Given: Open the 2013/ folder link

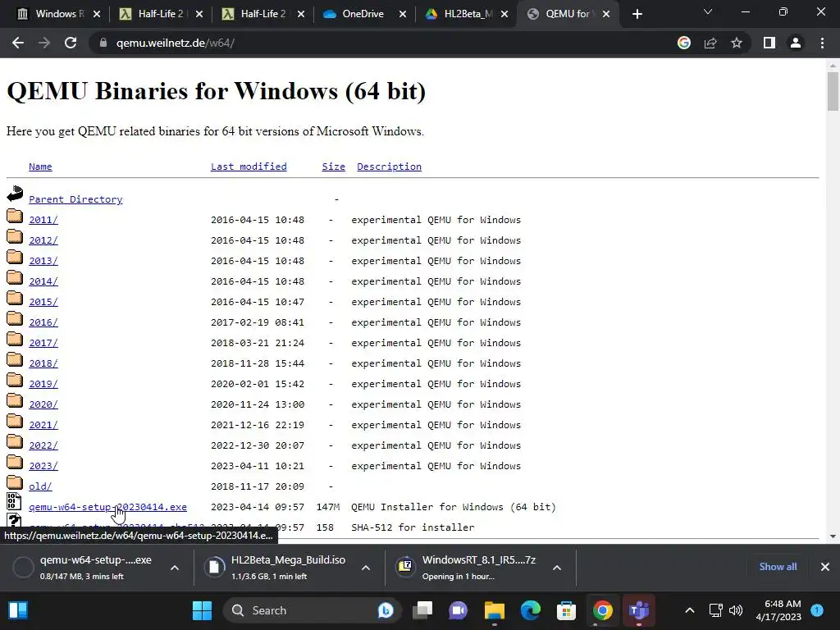Looking at the screenshot, I should [x=43, y=261].
